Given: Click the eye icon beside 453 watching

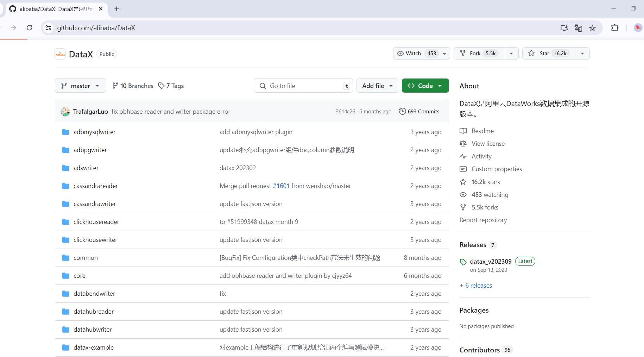Looking at the screenshot, I should pyautogui.click(x=463, y=195).
